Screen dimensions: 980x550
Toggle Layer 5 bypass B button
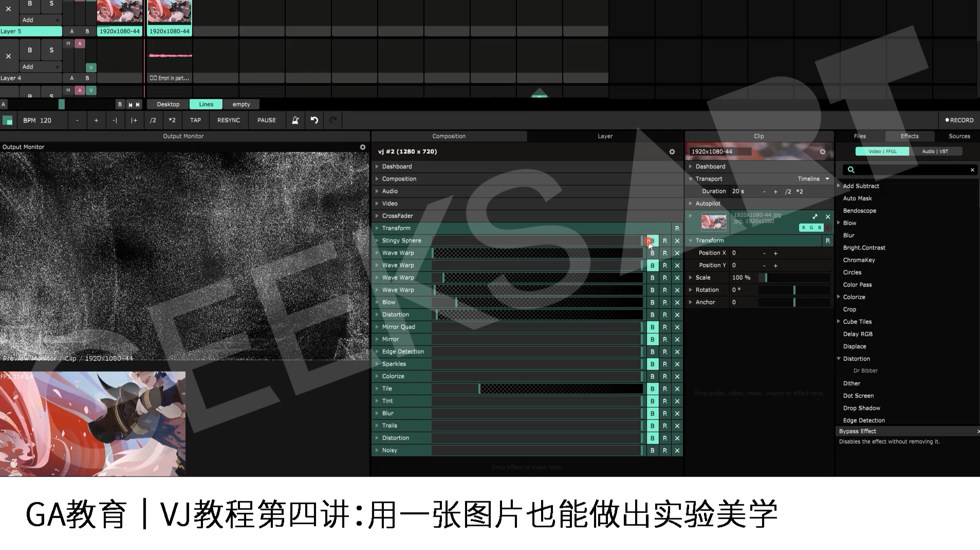click(x=30, y=4)
